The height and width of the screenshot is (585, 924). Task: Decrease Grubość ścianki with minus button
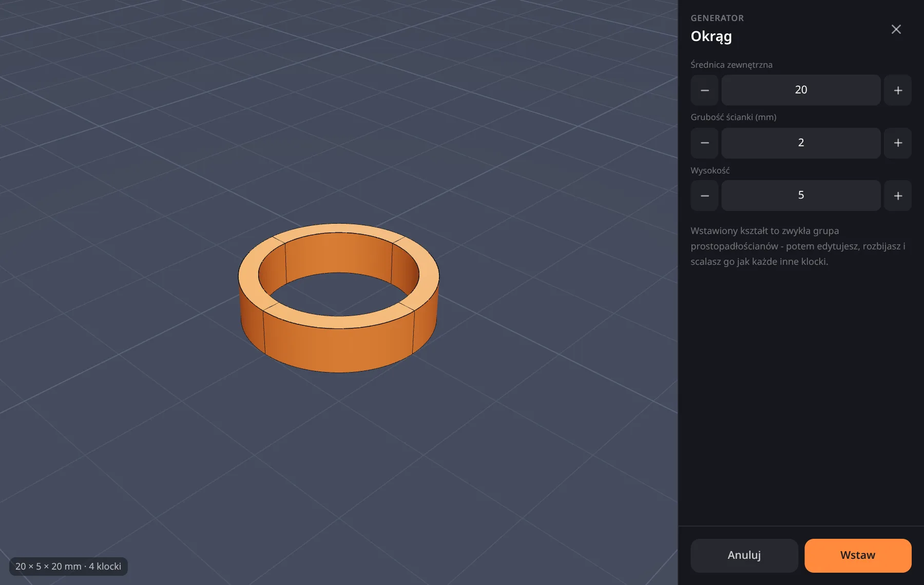[x=704, y=143]
